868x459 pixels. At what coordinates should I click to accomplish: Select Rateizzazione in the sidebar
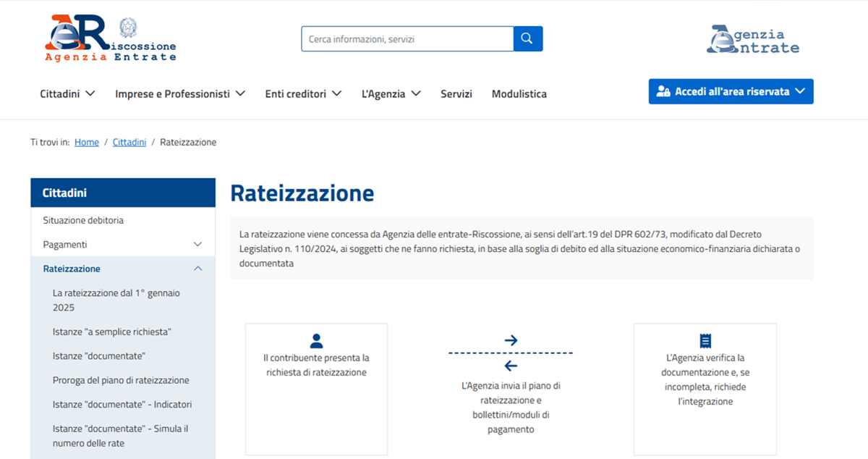pyautogui.click(x=72, y=269)
